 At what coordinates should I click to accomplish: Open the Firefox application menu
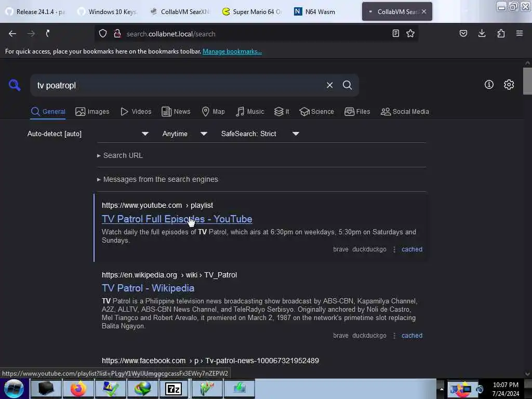(x=520, y=34)
